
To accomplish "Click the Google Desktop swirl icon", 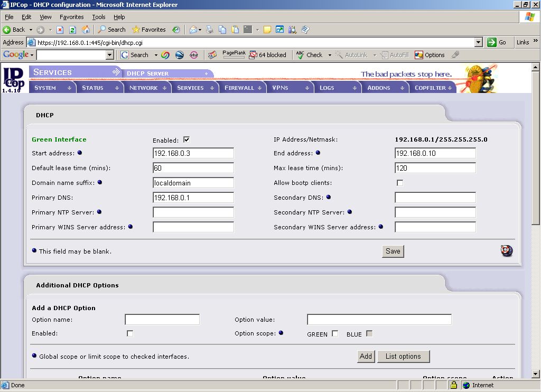I will pos(165,55).
